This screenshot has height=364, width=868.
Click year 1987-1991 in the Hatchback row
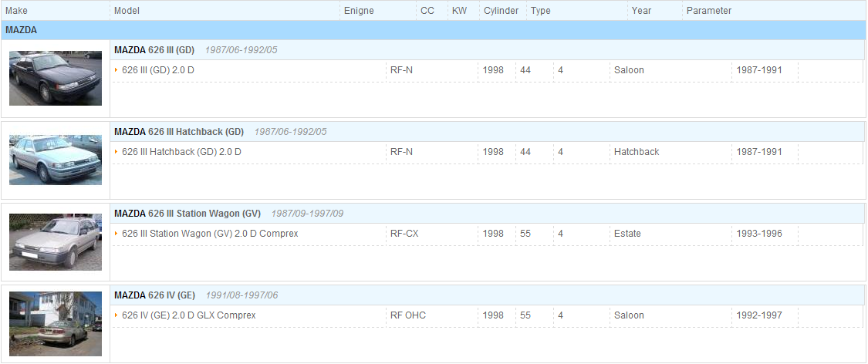pos(759,152)
